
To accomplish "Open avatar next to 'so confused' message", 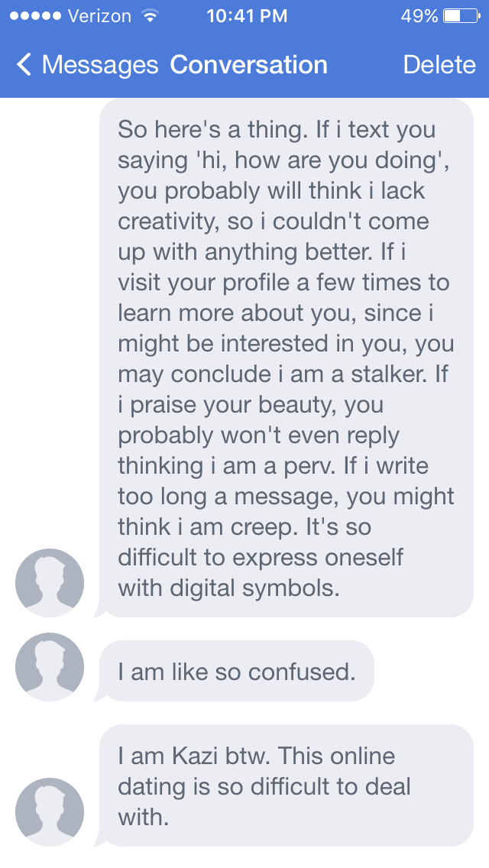I will [x=50, y=666].
